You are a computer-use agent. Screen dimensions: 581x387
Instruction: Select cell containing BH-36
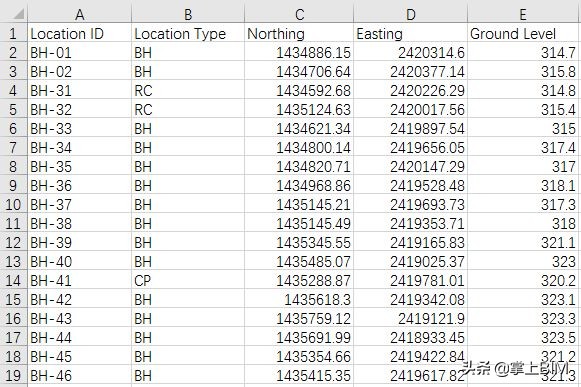pos(79,185)
